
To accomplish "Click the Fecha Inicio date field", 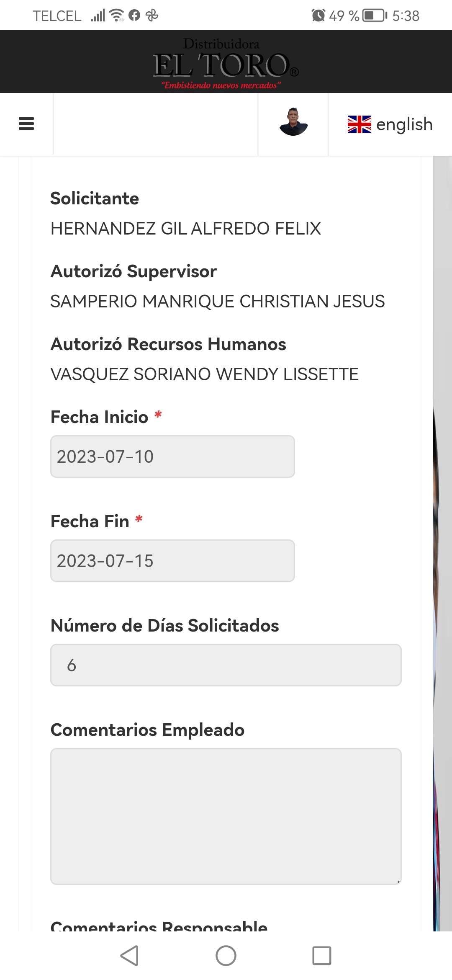I will click(x=172, y=456).
